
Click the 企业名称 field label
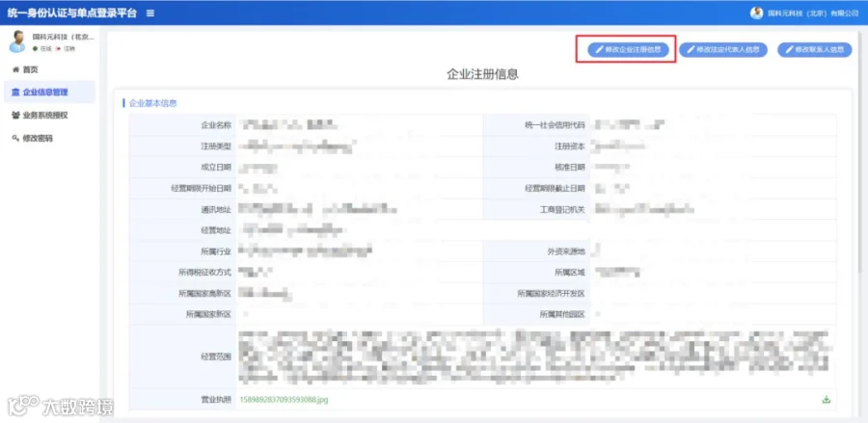[216, 125]
